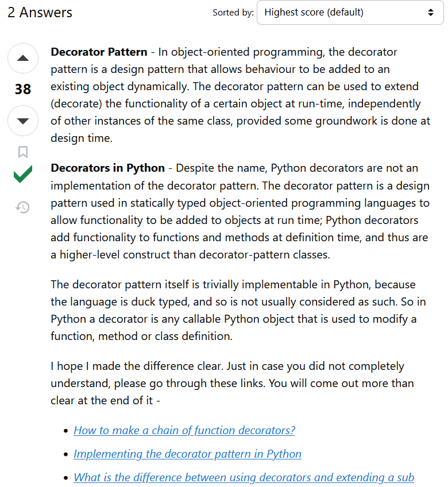Click the 'What is the difference between using decorators' link
Image resolution: width=448 pixels, height=487 pixels.
pyautogui.click(x=243, y=477)
